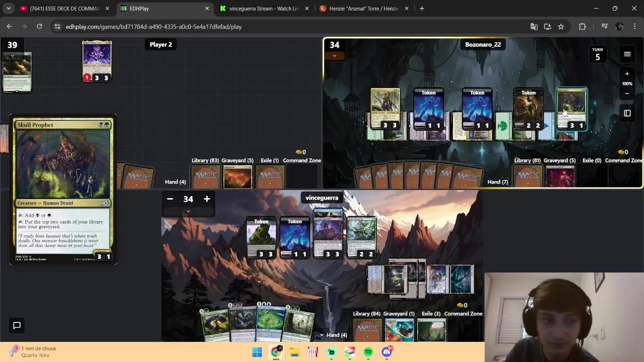Zoom in with the plus button
This screenshot has width=644, height=362.
point(627,73)
